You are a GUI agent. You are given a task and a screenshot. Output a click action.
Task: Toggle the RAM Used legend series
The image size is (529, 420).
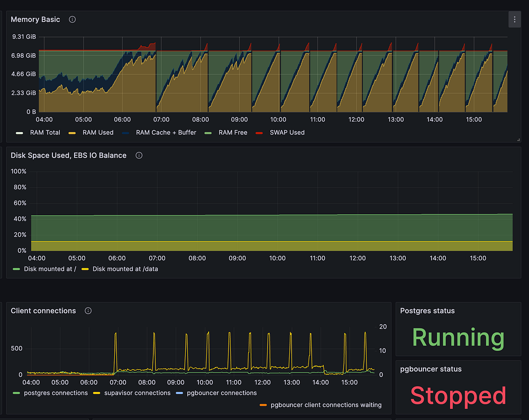pos(97,133)
